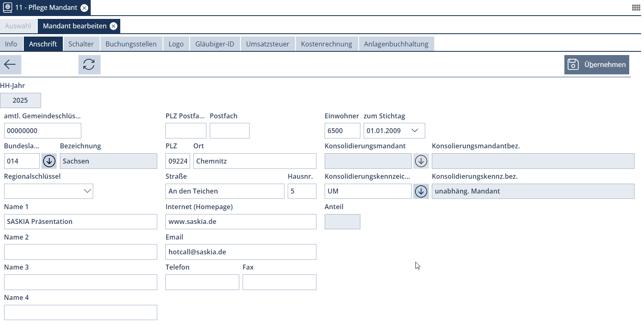The image size is (644, 325).
Task: Select the Einwohner number field
Action: pyautogui.click(x=342, y=131)
